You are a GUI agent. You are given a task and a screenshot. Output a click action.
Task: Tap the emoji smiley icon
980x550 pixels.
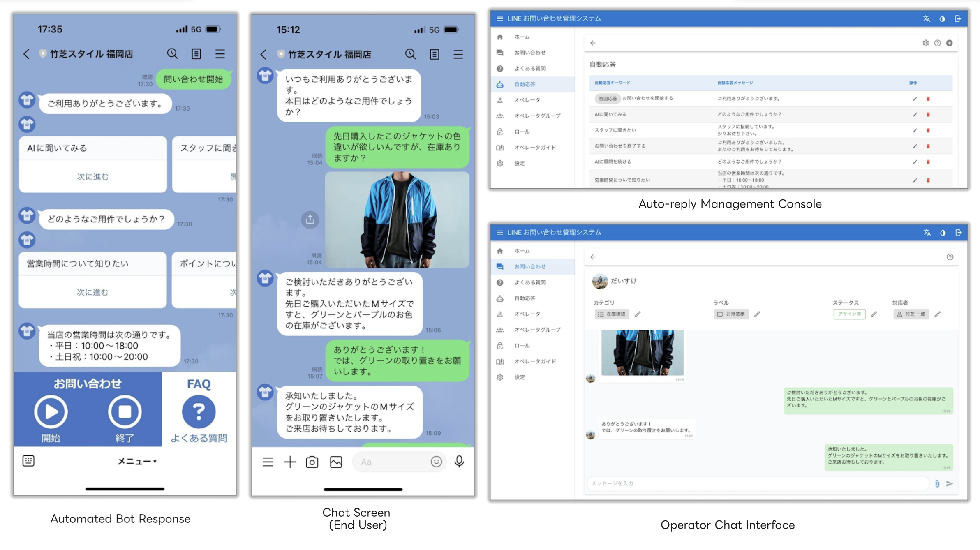pyautogui.click(x=436, y=462)
